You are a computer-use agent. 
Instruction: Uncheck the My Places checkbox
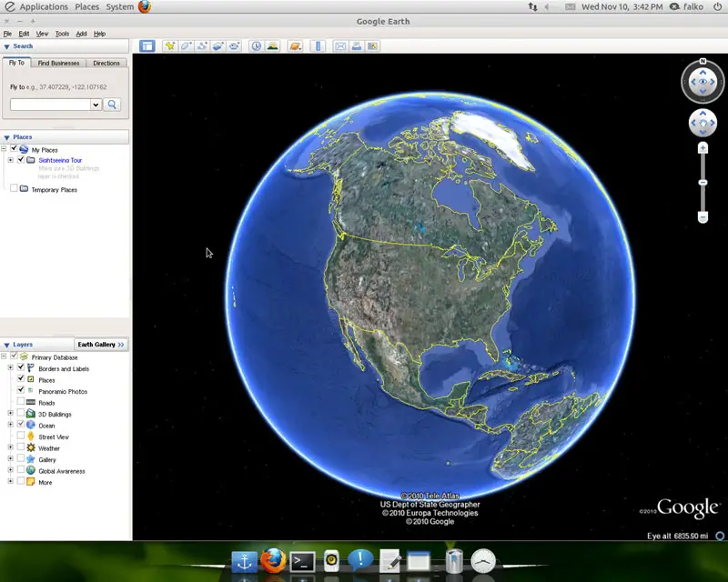[14, 148]
